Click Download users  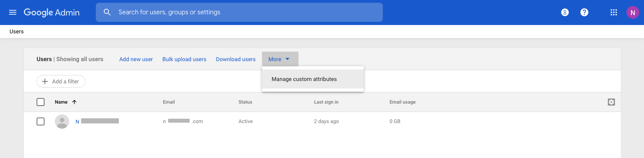(x=236, y=59)
